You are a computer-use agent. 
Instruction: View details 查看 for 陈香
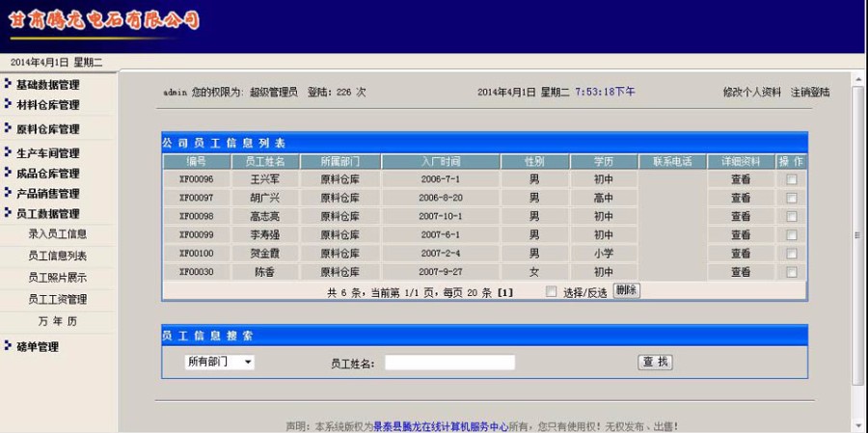(740, 272)
